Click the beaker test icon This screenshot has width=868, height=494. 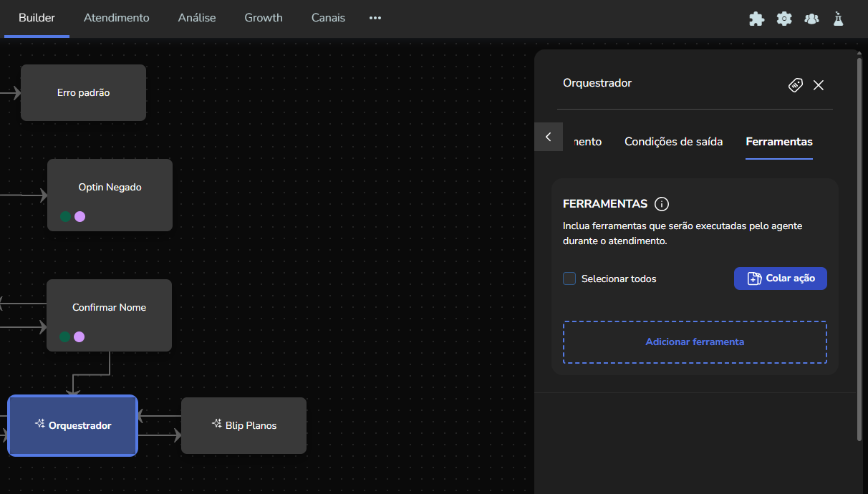(x=838, y=19)
